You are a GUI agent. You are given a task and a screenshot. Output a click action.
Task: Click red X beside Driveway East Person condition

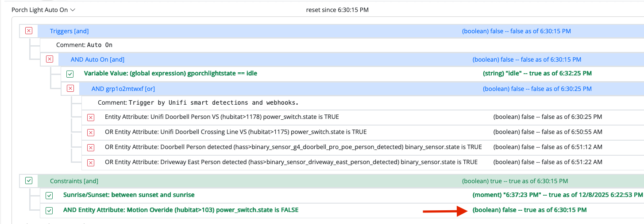[x=91, y=162]
